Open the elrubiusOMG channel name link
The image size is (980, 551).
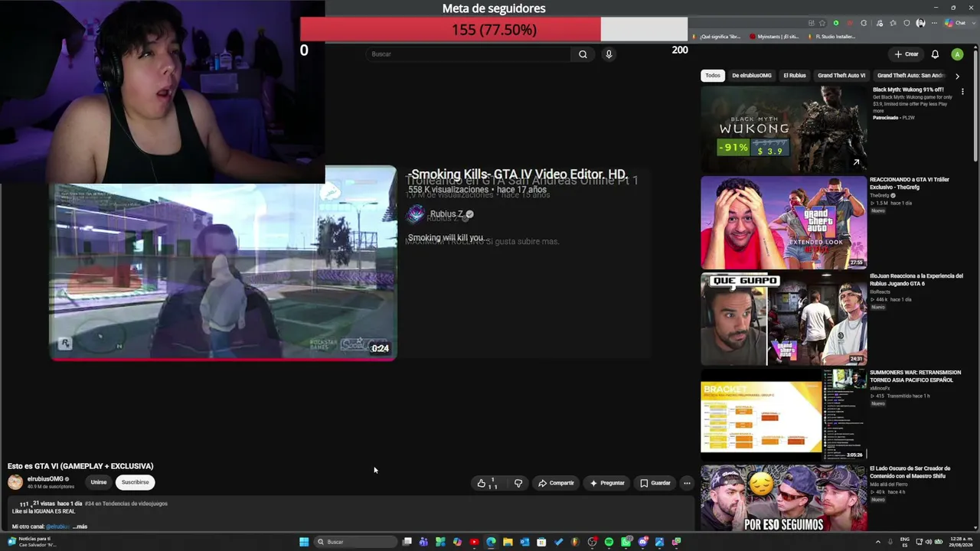pyautogui.click(x=45, y=479)
